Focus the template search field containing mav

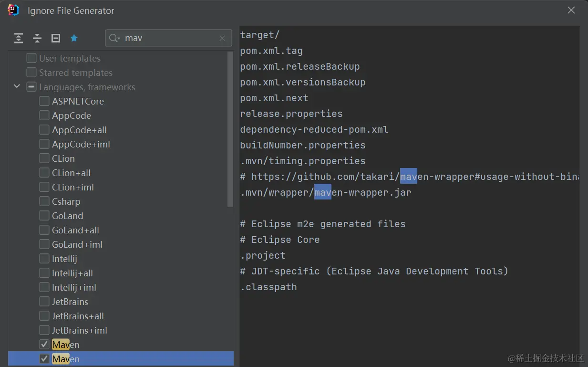click(x=168, y=38)
